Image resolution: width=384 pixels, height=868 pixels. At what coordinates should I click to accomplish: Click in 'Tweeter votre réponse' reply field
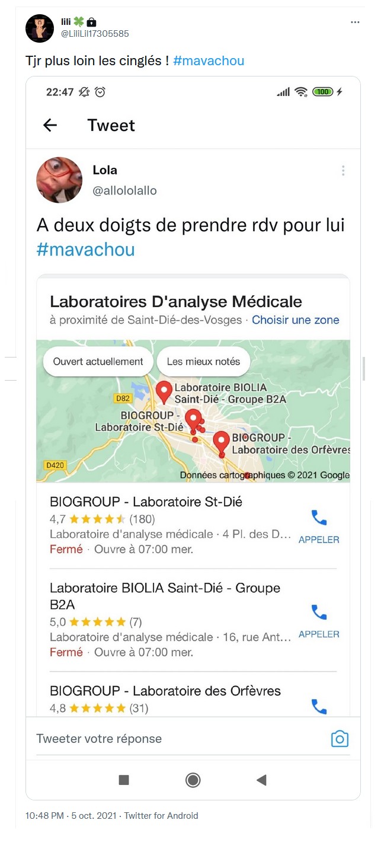[178, 739]
